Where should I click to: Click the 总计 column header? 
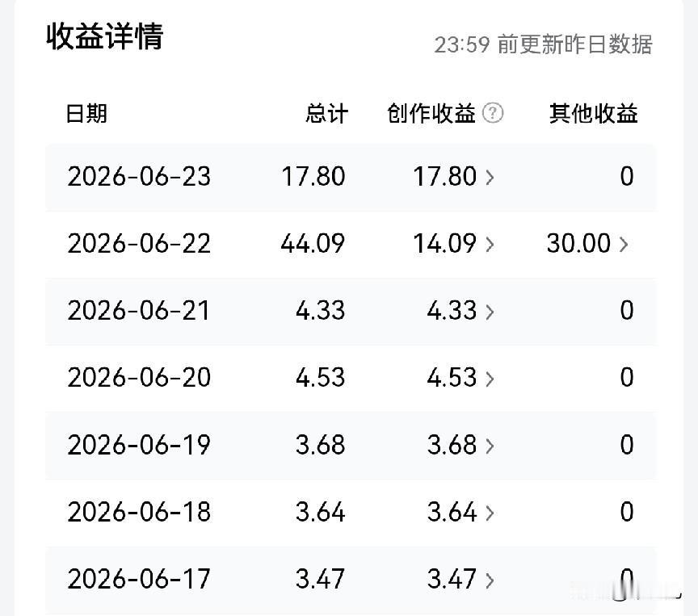pos(326,113)
